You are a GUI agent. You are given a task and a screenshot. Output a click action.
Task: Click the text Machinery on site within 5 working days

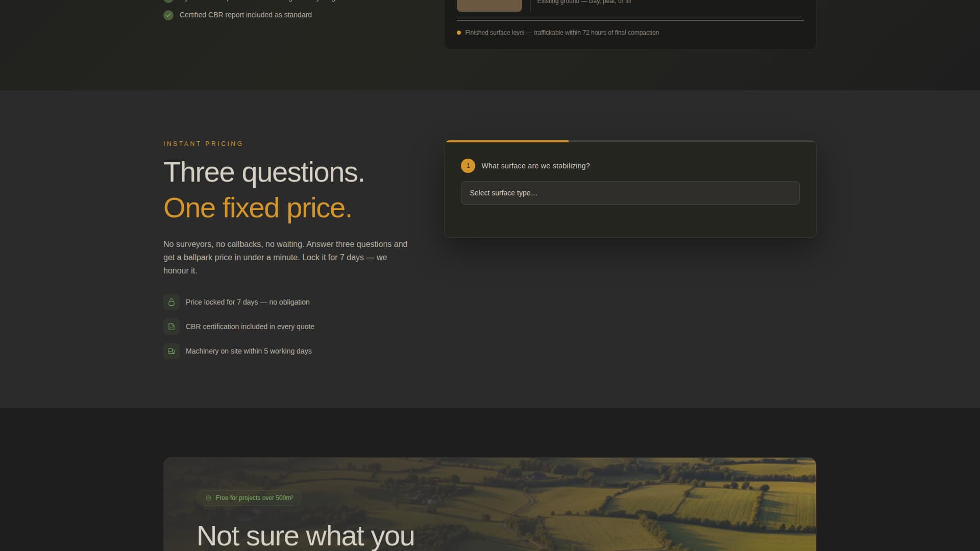[249, 351]
